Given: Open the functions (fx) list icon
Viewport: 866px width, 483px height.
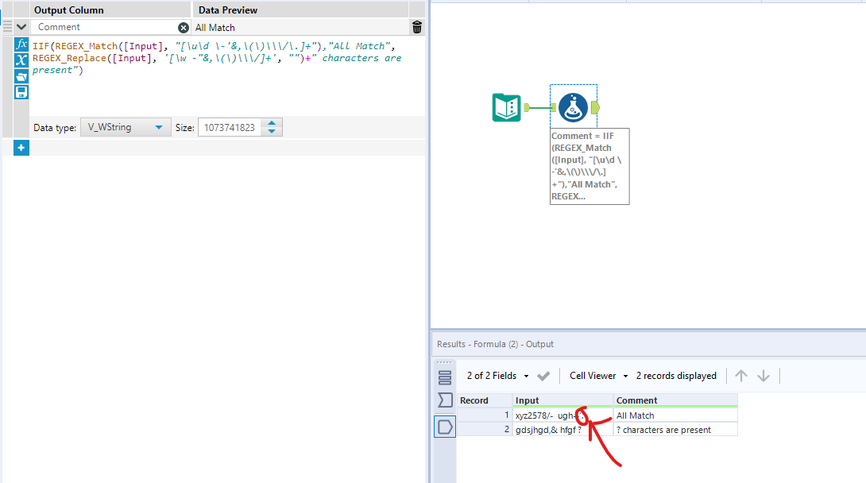Looking at the screenshot, I should click(22, 44).
